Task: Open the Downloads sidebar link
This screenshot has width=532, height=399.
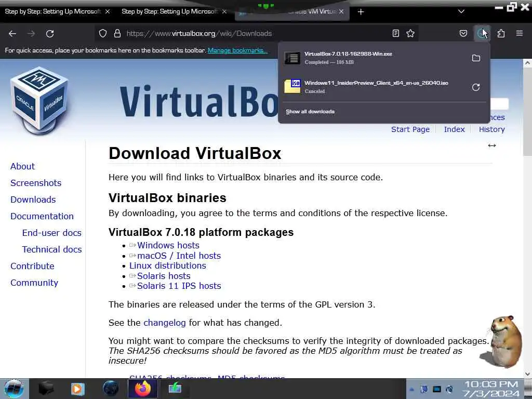Action: (33, 199)
